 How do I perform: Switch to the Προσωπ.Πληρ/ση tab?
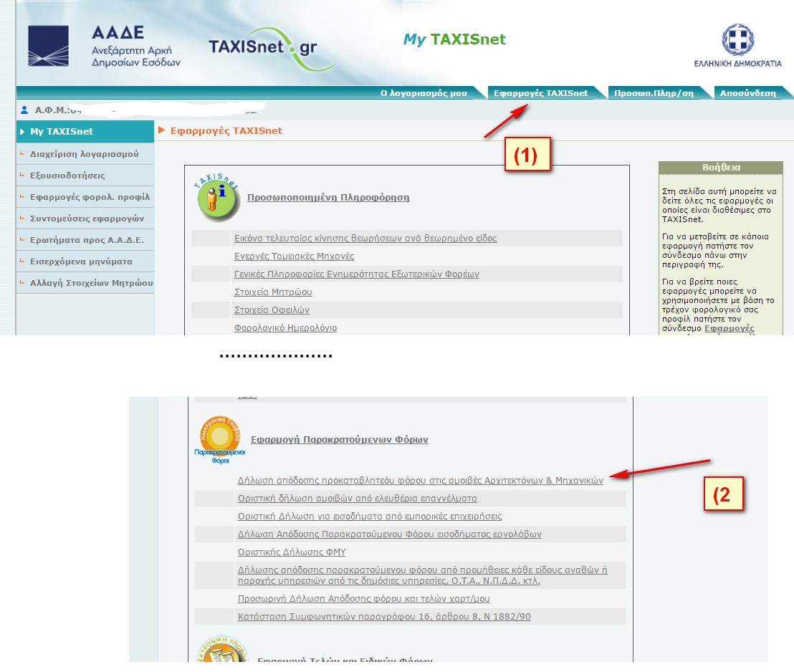coord(654,93)
